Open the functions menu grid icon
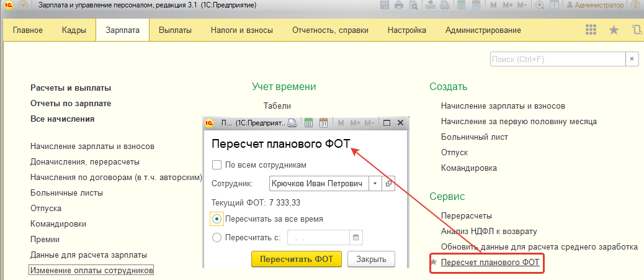The height and width of the screenshot is (280, 644). click(x=591, y=30)
